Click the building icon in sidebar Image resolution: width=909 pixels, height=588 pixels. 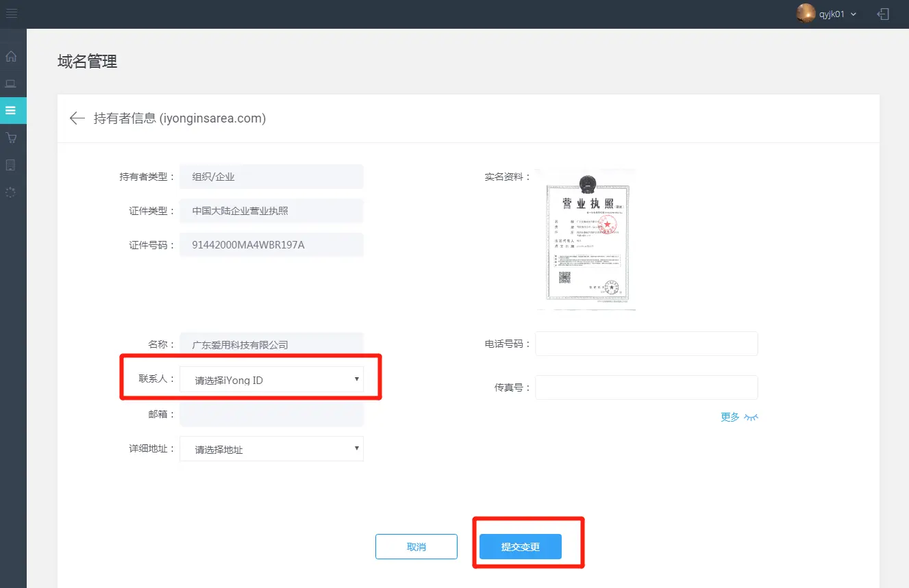(x=11, y=165)
